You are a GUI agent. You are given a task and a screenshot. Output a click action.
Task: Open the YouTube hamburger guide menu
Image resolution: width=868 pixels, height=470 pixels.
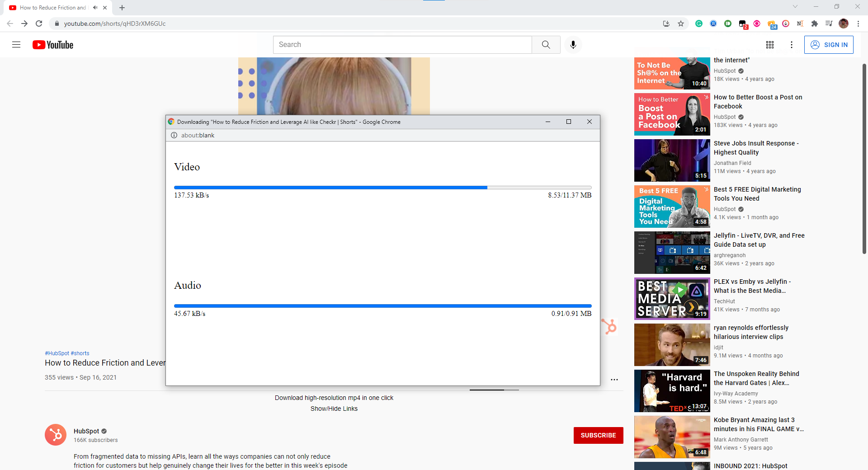[16, 45]
